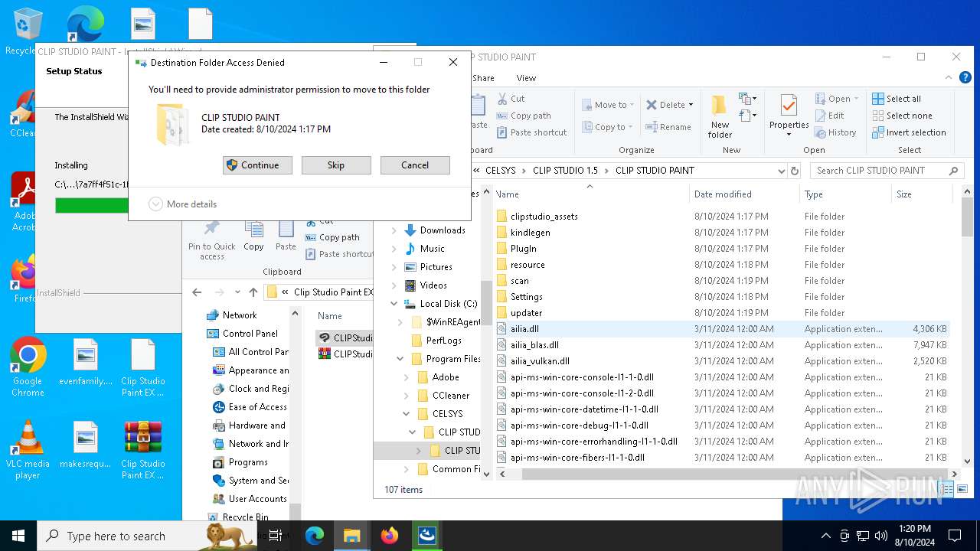The image size is (980, 551).
Task: Click Select all in the ribbon
Action: [897, 99]
